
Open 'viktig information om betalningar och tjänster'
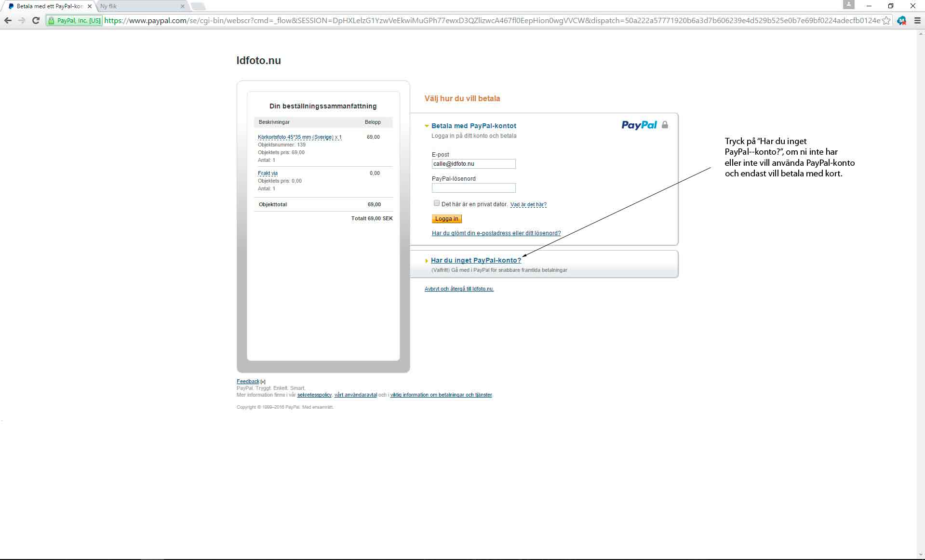point(441,395)
